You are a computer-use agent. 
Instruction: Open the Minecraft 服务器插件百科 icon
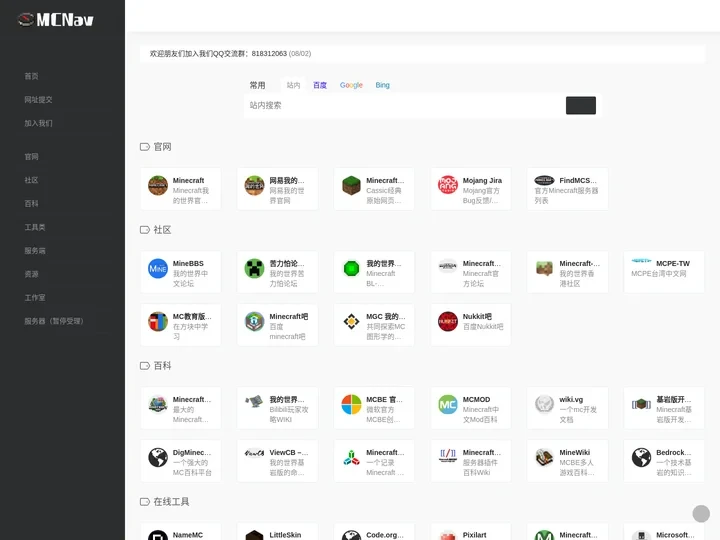[x=448, y=455]
